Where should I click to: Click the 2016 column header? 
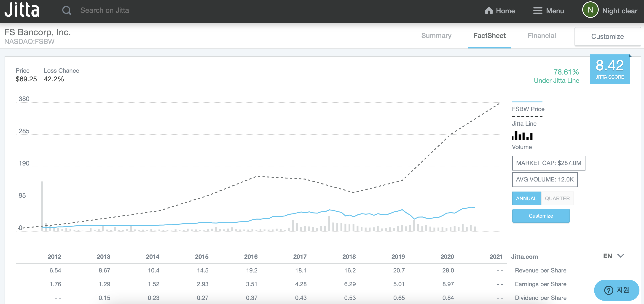(x=251, y=256)
